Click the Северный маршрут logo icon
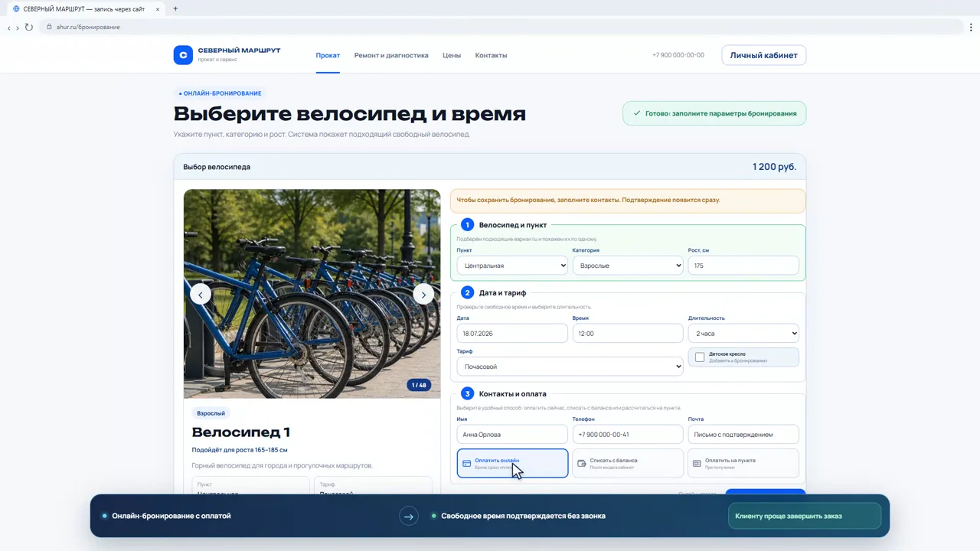The image size is (980, 551). coord(183,55)
